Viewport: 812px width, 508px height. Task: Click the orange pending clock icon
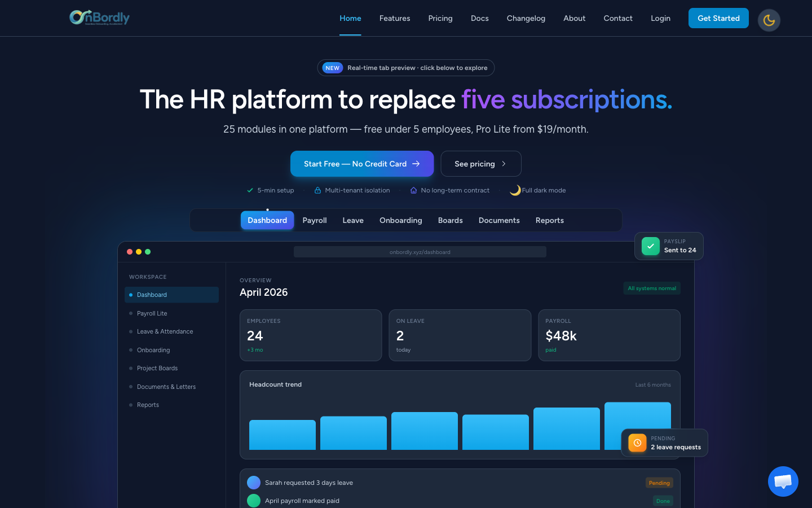point(637,443)
